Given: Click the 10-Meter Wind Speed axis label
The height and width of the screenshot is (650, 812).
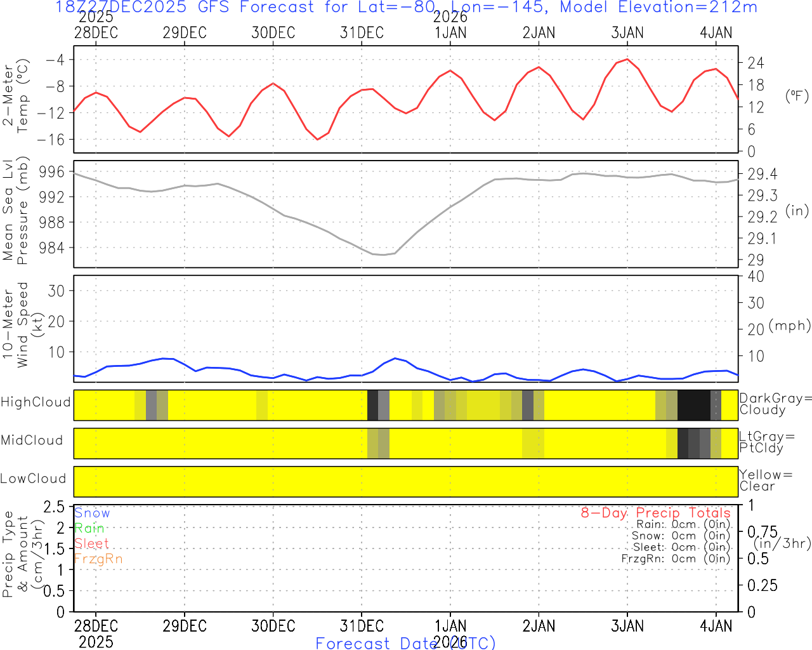Looking at the screenshot, I should coord(16,325).
